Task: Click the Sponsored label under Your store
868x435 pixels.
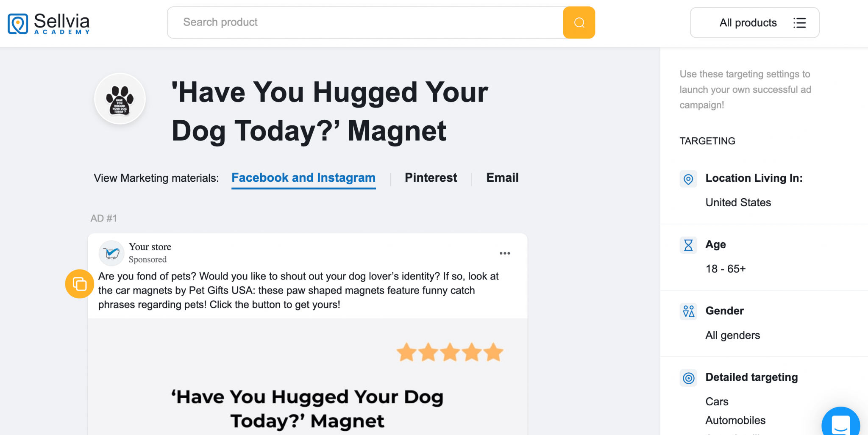Action: (x=147, y=260)
